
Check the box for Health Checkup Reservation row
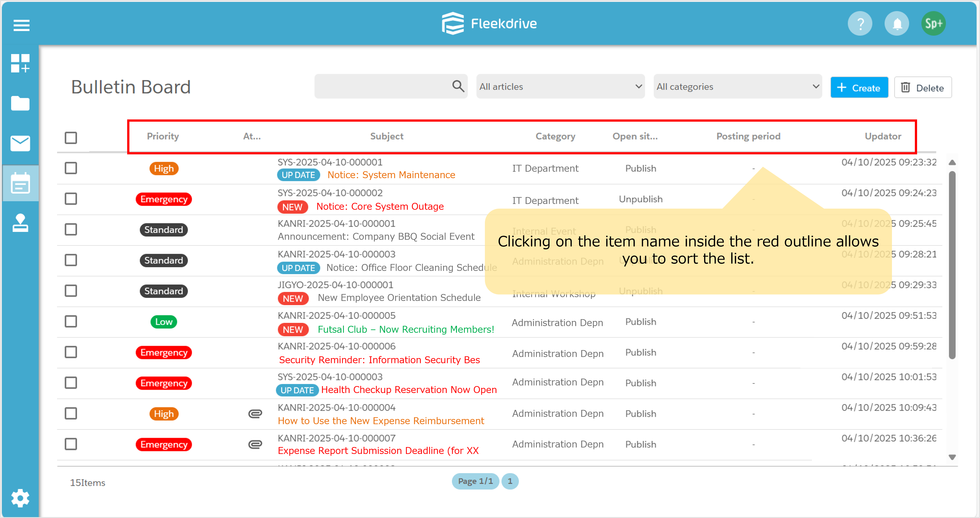point(71,383)
